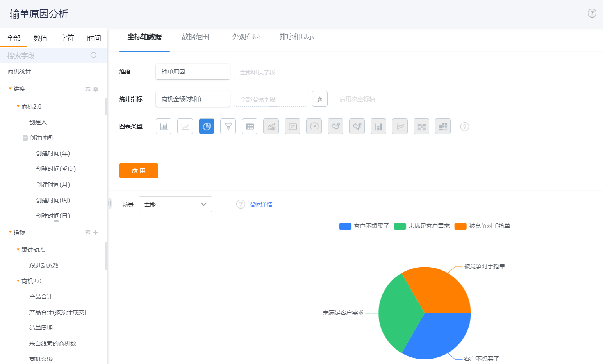603x364 pixels.
Task: Select the pivot list chart type
Action: point(443,126)
